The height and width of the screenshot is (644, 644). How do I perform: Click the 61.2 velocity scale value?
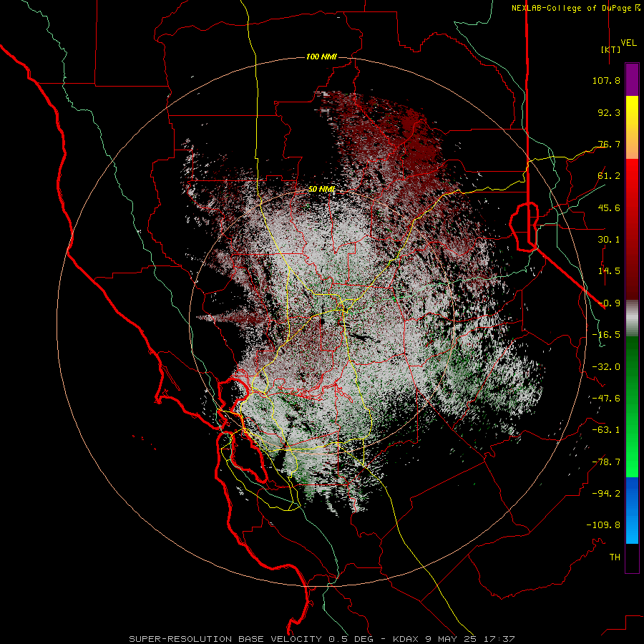pyautogui.click(x=609, y=176)
